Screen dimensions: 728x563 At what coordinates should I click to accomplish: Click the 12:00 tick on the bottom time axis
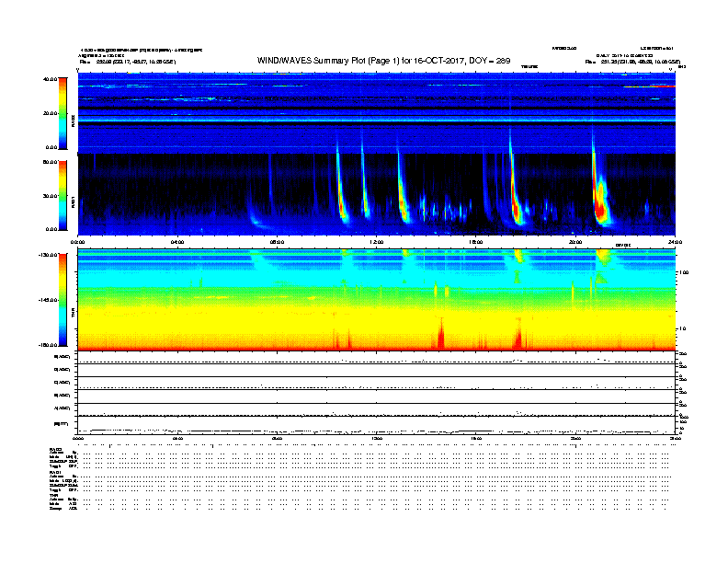376,439
